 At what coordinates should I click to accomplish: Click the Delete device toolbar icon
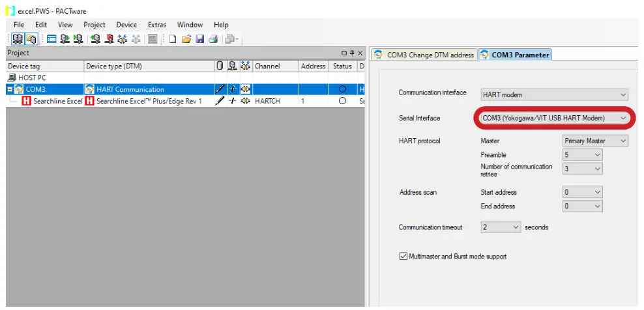109,39
